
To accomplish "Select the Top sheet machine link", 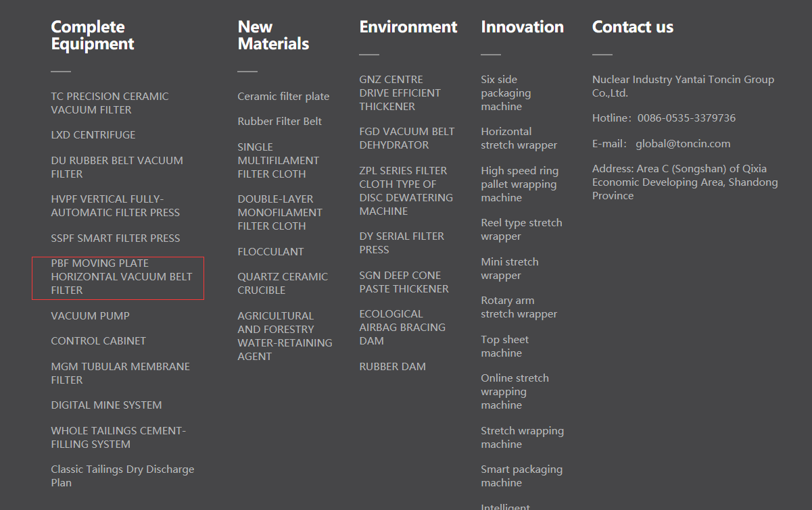I will [x=504, y=347].
